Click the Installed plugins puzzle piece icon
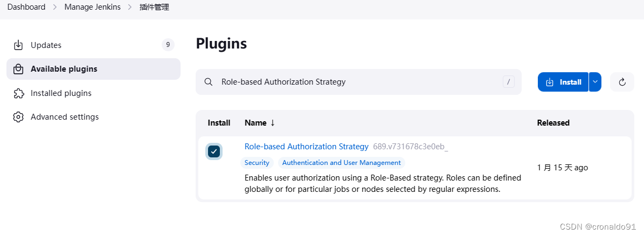This screenshot has width=644, height=235. (18, 93)
